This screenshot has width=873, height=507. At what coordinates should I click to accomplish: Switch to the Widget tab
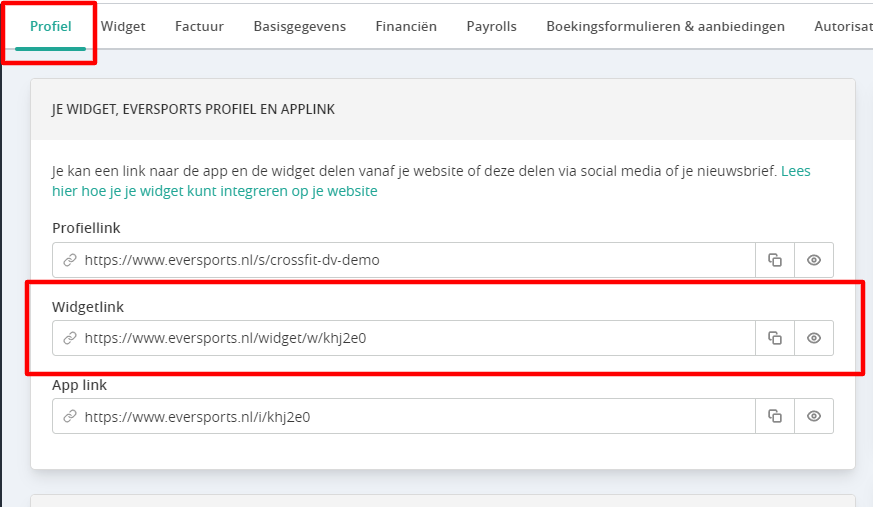point(123,26)
